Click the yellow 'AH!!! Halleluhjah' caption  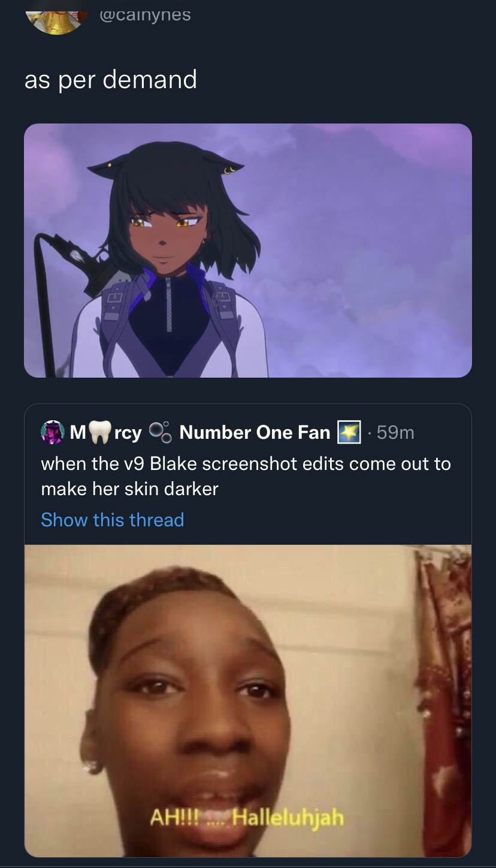246,817
